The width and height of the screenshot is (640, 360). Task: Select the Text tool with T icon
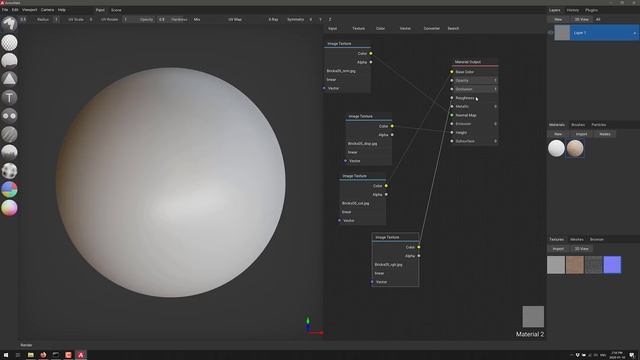(9, 98)
